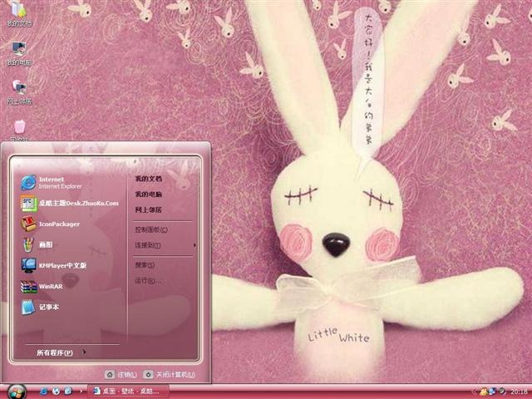This screenshot has height=399, width=532.
Task: Open 我的电脑 desktop icon
Action: tap(19, 54)
